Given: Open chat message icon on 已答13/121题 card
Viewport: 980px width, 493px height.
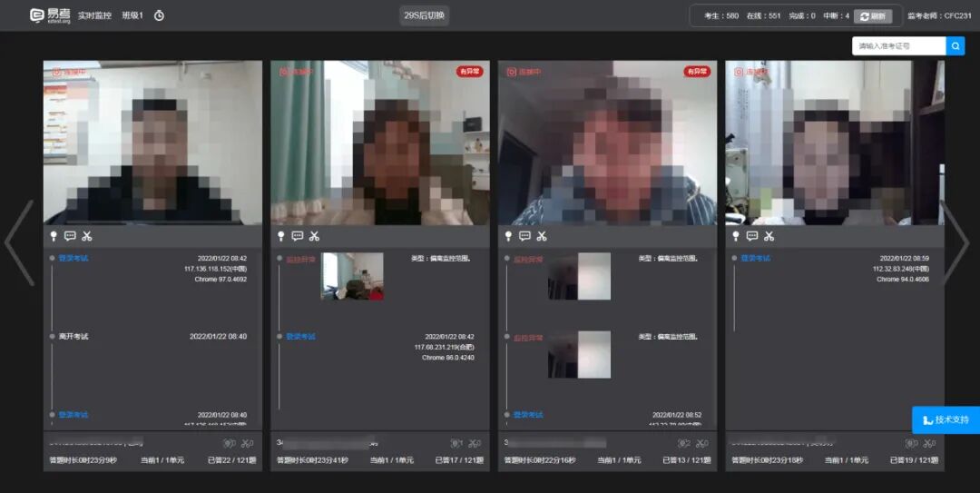Looking at the screenshot, I should tap(525, 236).
